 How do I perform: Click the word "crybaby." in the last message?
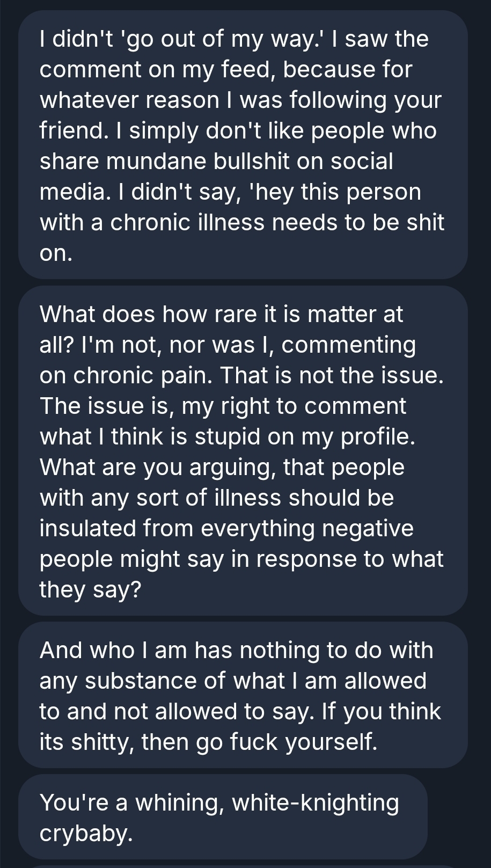pyautogui.click(x=86, y=833)
